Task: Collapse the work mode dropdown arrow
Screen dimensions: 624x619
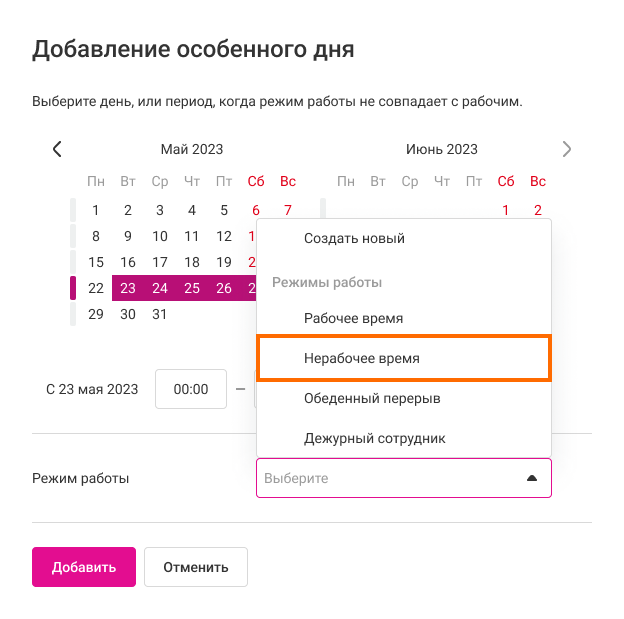Action: pos(532,478)
